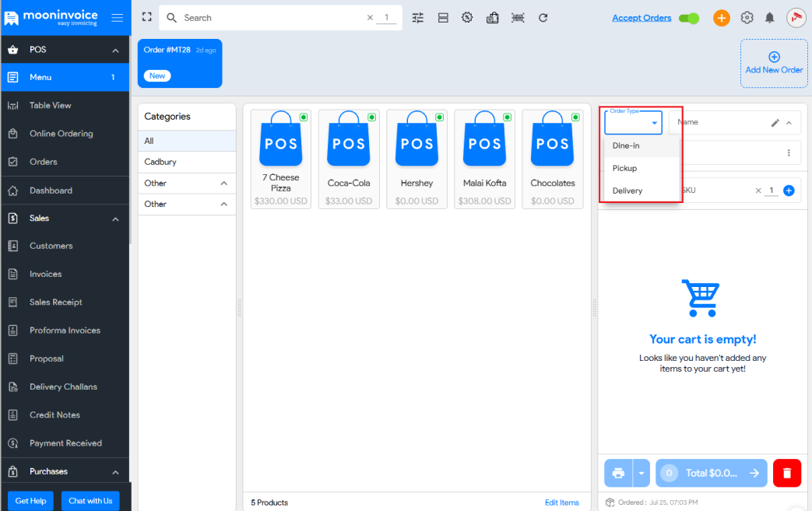This screenshot has height=511, width=812.
Task: Click the Search input field
Action: pos(272,18)
